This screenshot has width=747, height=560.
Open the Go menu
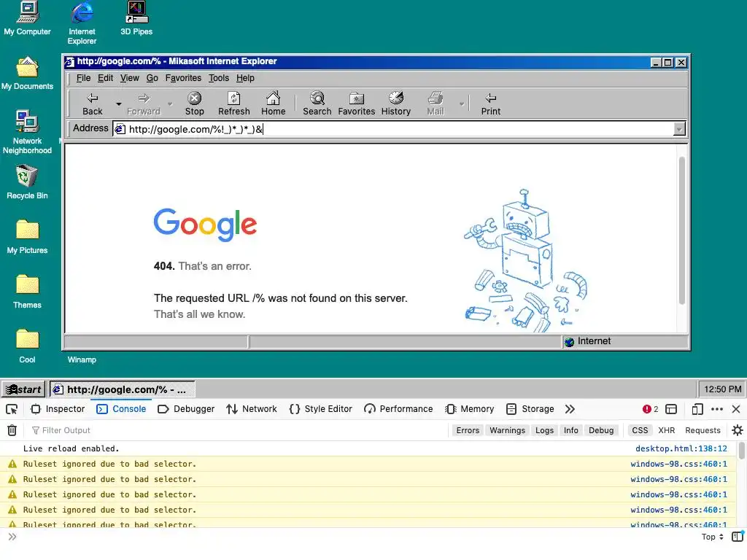coord(152,78)
